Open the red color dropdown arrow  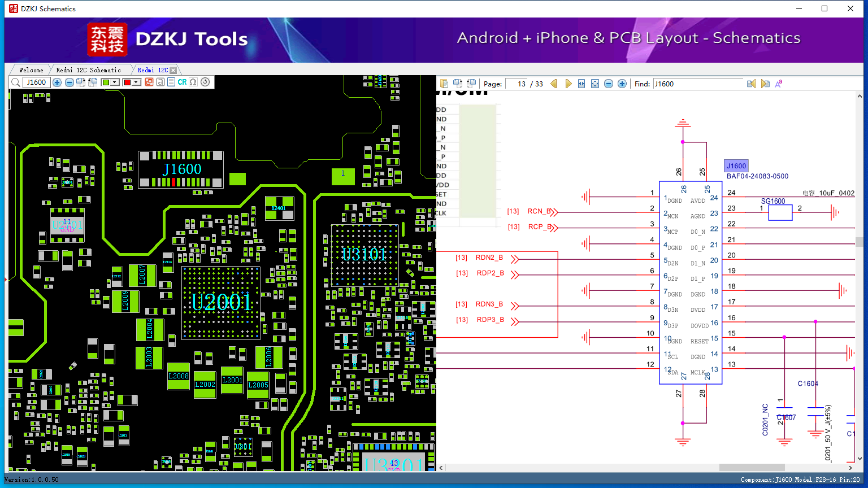(x=136, y=82)
